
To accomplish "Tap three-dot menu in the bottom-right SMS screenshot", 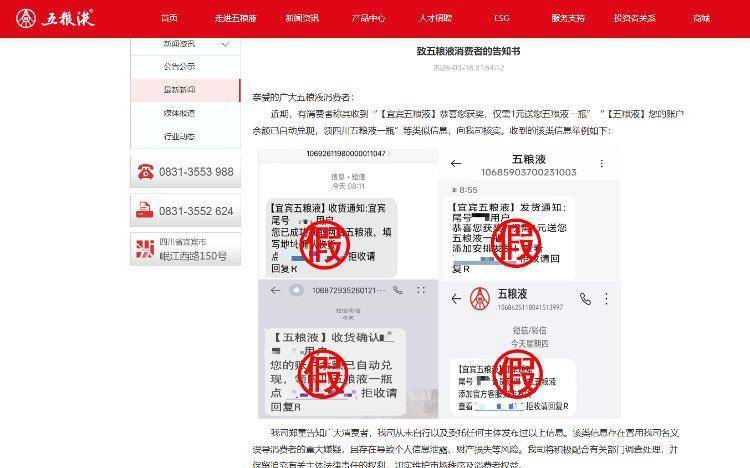I will [607, 299].
